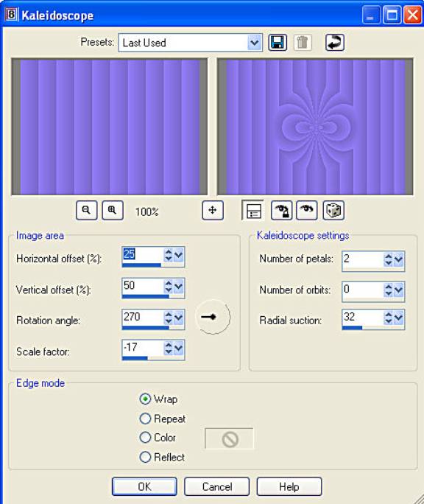This screenshot has height=504, width=424.
Task: Expand the Number of petals dropdown arrow
Action: click(x=399, y=259)
